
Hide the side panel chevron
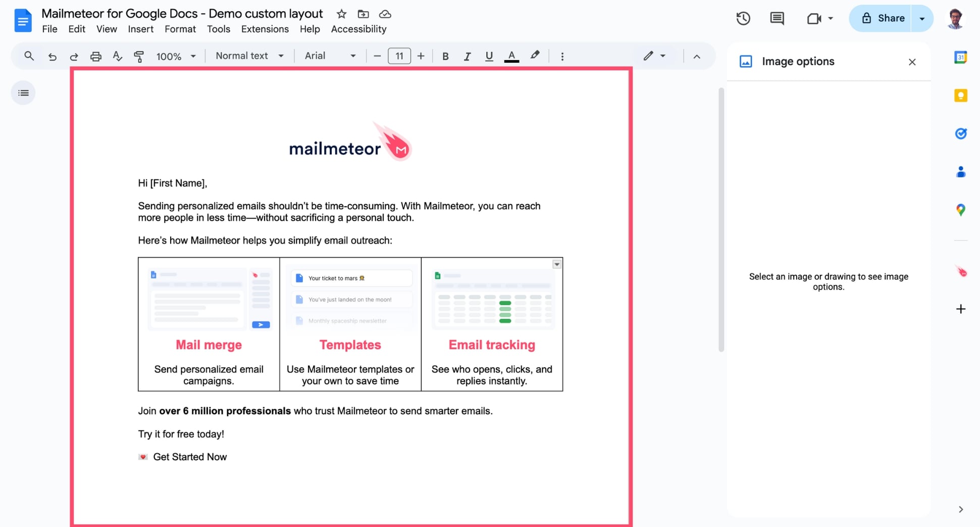click(x=960, y=509)
